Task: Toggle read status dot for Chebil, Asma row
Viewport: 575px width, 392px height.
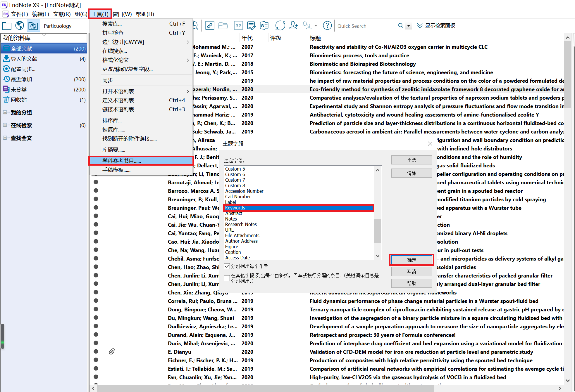Action: coord(96,258)
